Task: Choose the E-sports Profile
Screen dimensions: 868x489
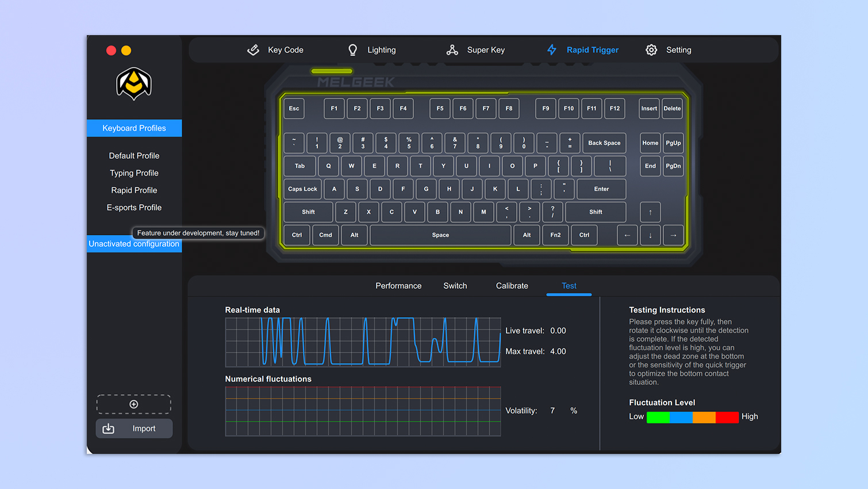Action: click(134, 208)
